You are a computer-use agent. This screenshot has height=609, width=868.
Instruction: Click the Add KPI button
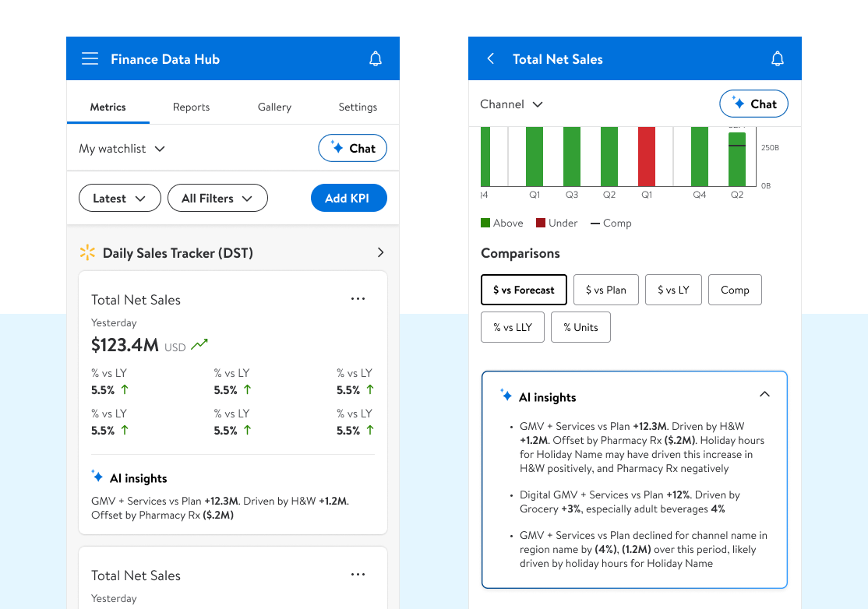(348, 199)
